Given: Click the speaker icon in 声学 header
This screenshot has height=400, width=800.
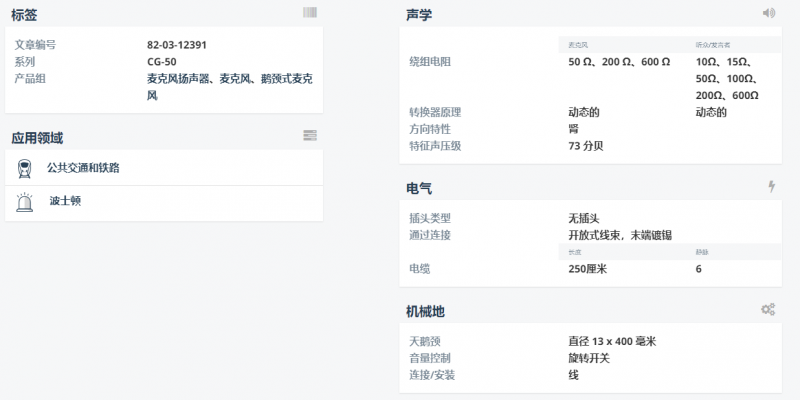Looking at the screenshot, I should tap(768, 13).
